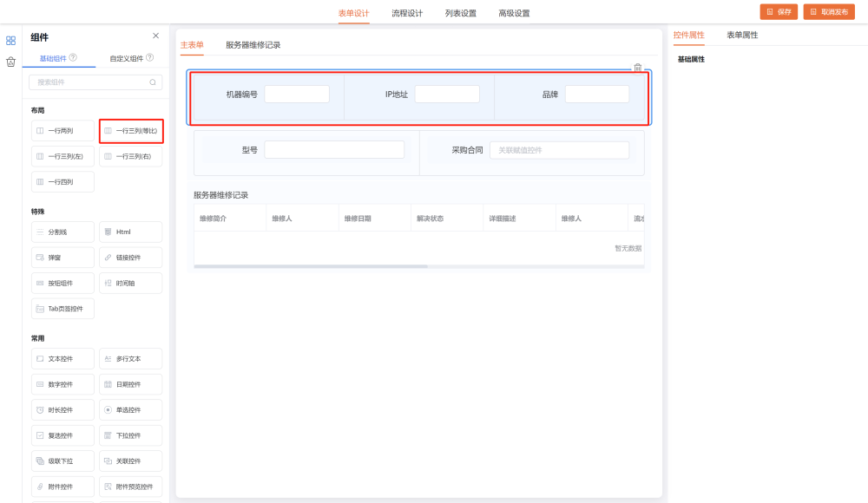
Task: Click the 保存 button
Action: click(779, 12)
